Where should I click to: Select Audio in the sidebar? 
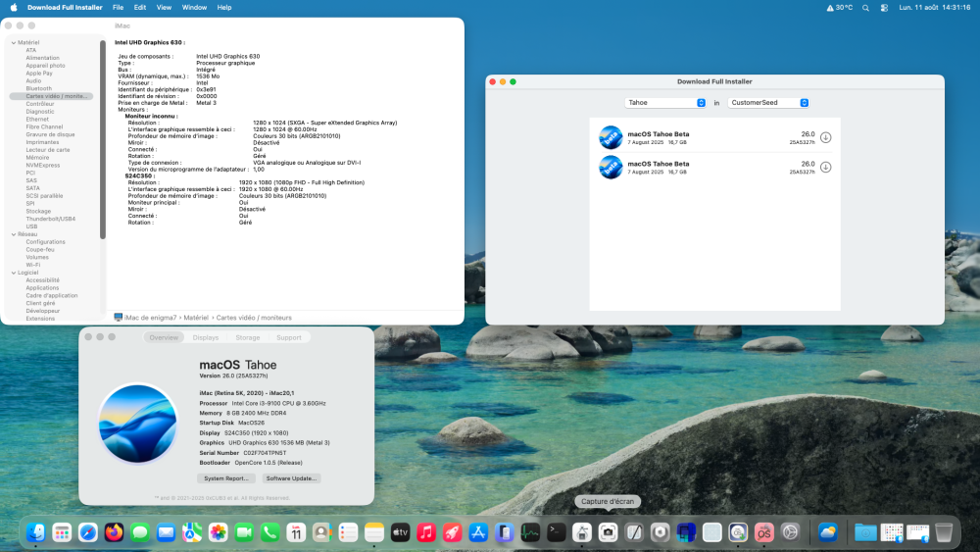click(33, 80)
